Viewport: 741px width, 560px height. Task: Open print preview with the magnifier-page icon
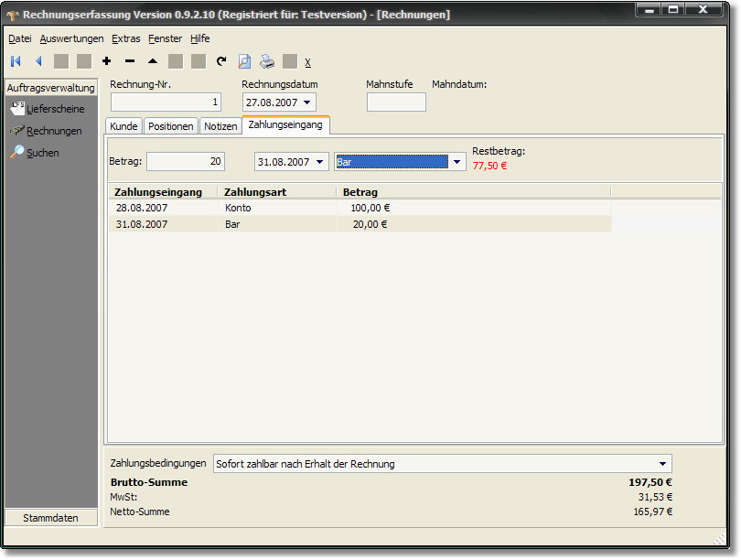click(x=244, y=61)
